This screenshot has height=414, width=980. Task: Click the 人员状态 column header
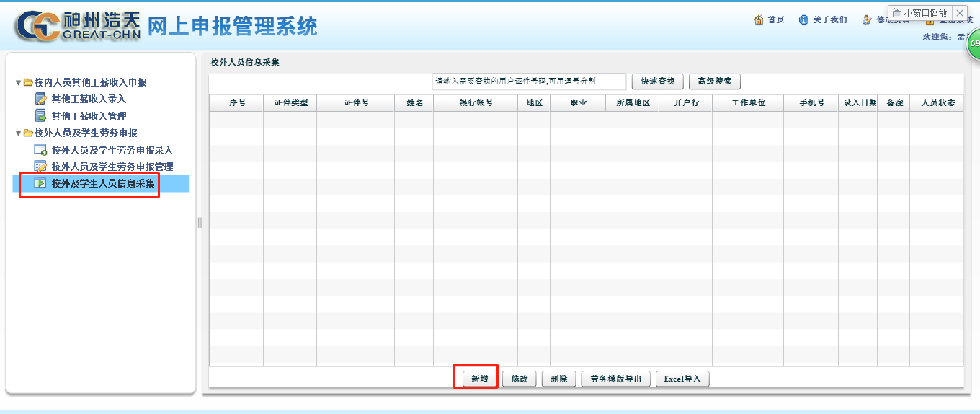click(937, 103)
